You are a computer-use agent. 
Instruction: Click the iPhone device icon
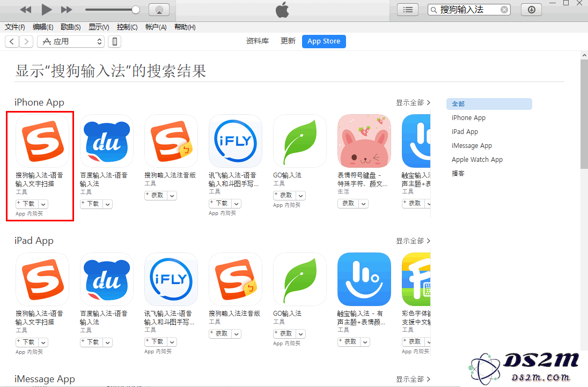pos(115,42)
